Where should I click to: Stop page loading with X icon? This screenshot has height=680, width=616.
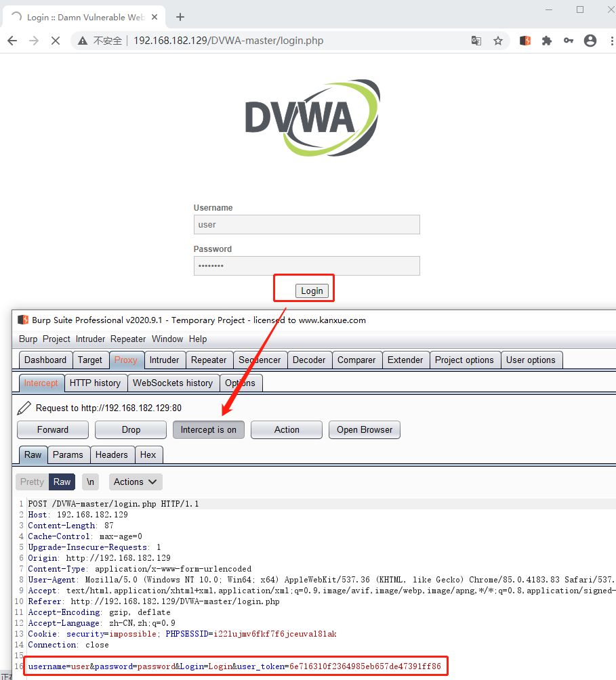[56, 41]
